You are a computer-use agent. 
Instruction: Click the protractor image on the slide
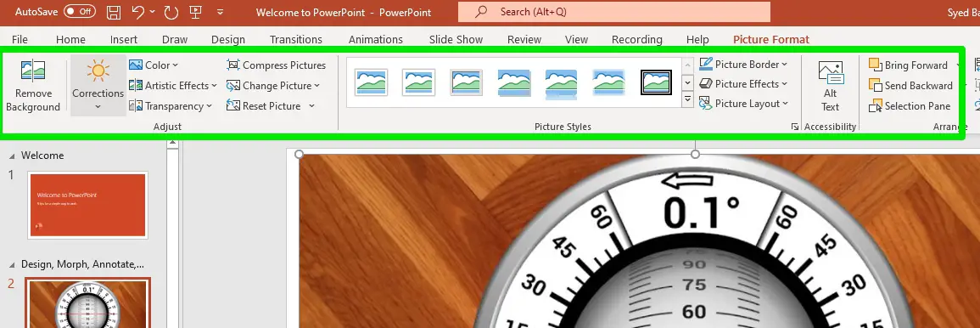click(x=640, y=241)
